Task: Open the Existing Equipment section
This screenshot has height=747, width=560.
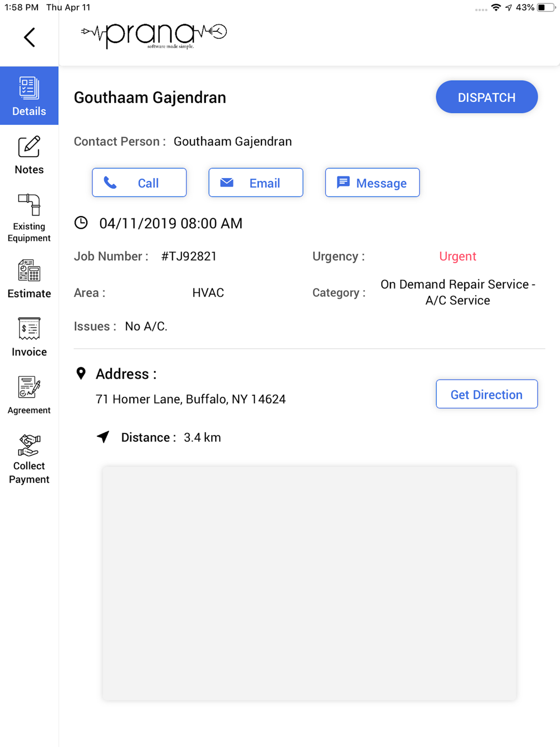Action: pyautogui.click(x=29, y=218)
